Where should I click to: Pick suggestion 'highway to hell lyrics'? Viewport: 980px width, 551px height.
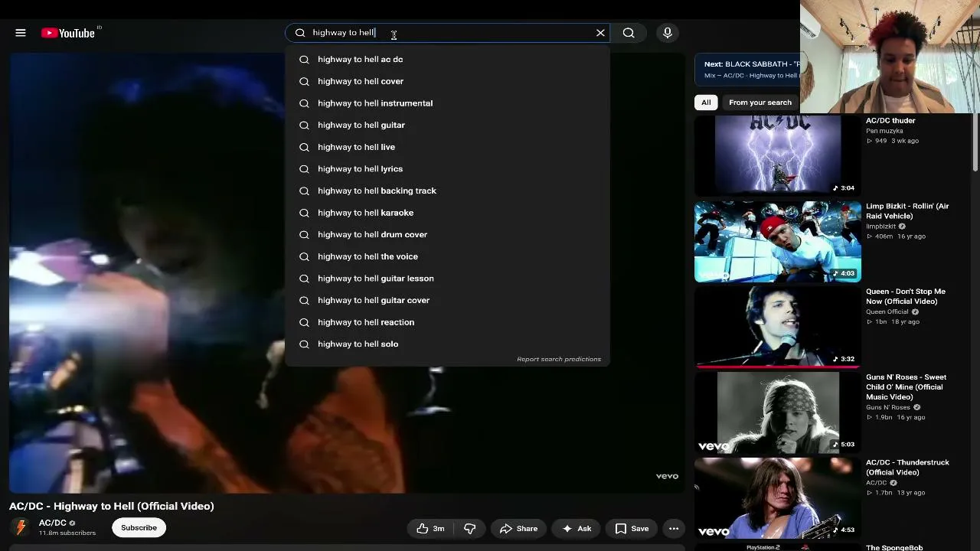coord(448,169)
